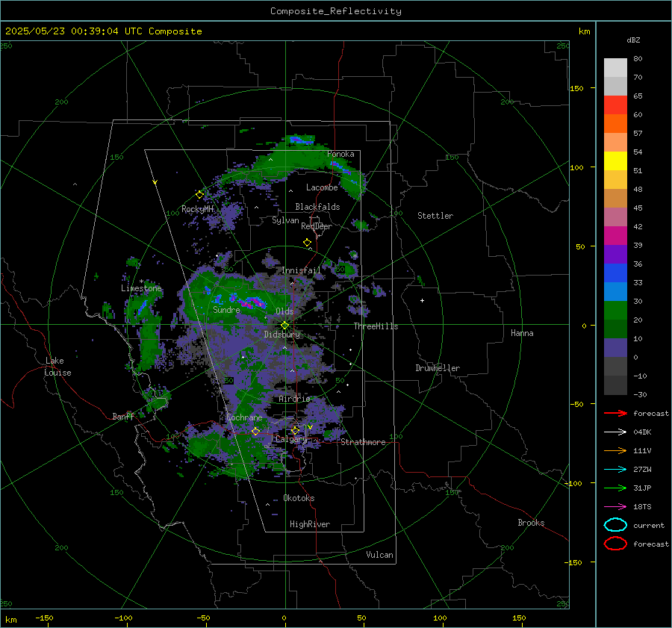
Task: Select the RedDeer city label
Action: pyautogui.click(x=317, y=226)
